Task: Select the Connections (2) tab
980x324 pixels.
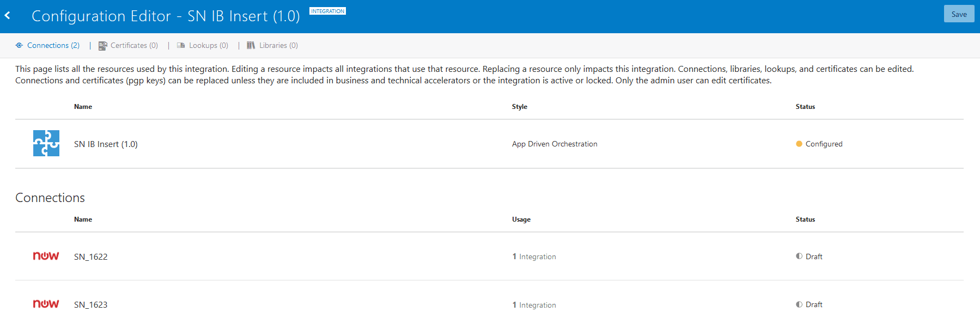Action: (53, 45)
